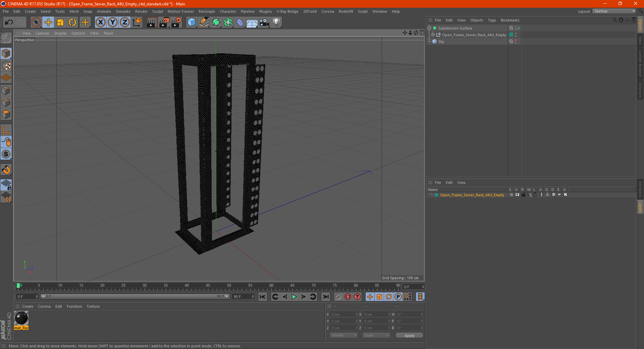The width and height of the screenshot is (644, 349).
Task: Open the MoGraph menu
Action: [x=207, y=11]
